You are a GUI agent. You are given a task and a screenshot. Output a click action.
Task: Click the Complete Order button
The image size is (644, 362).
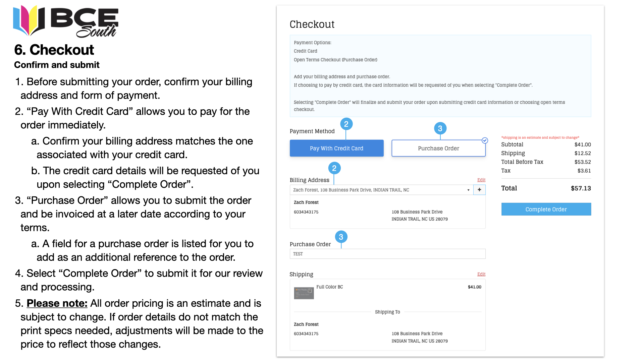tap(546, 209)
